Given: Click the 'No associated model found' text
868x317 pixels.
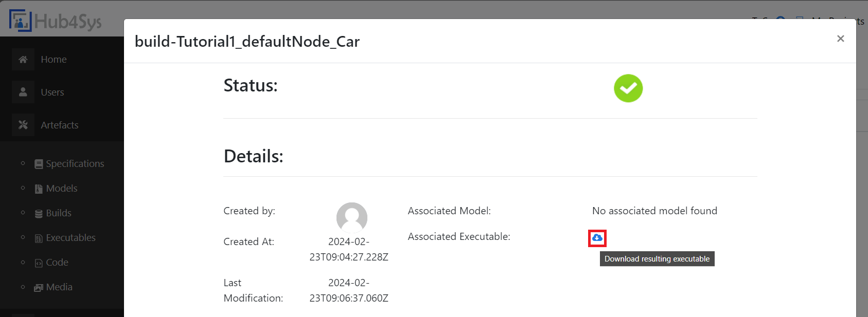Looking at the screenshot, I should pyautogui.click(x=654, y=211).
